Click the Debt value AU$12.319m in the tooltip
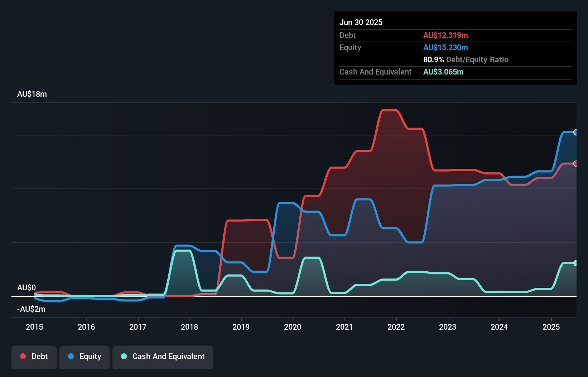The width and height of the screenshot is (588, 377). (445, 35)
